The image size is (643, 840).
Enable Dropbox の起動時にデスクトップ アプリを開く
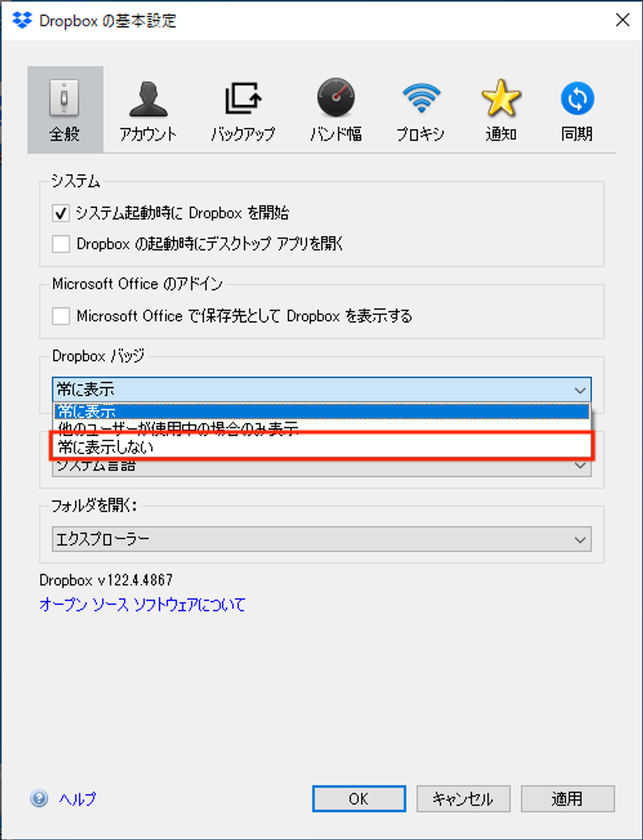[x=60, y=244]
